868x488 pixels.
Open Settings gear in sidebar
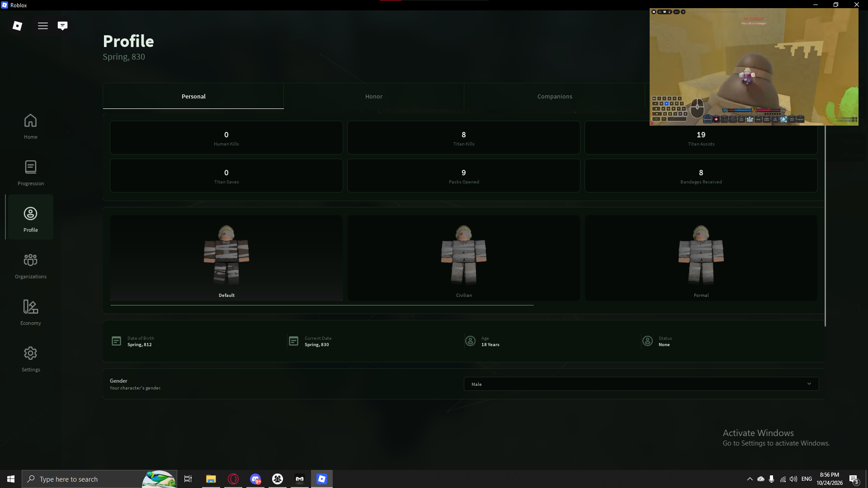coord(31,359)
